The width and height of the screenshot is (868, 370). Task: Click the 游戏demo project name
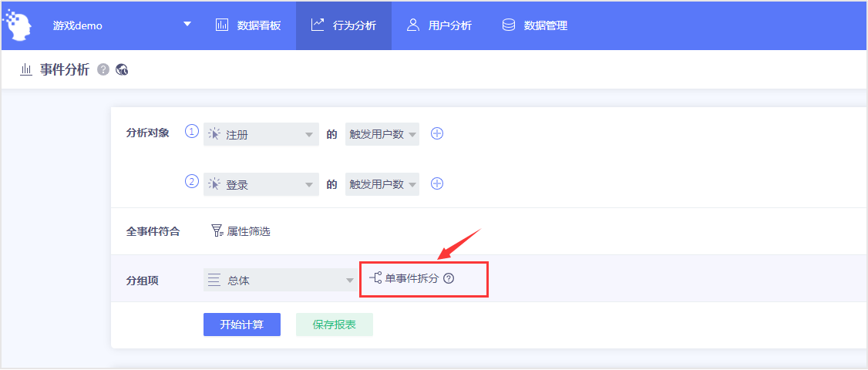[x=78, y=25]
